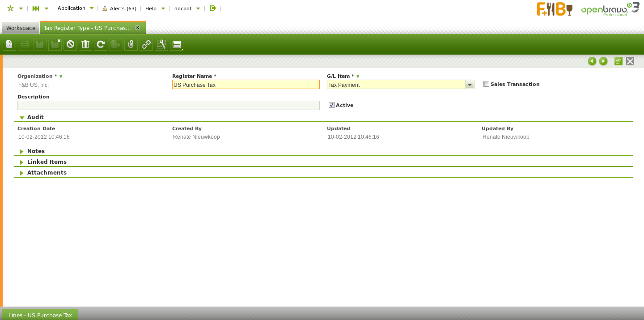
Task: Refresh the record with the reload icon
Action: pyautogui.click(x=101, y=44)
